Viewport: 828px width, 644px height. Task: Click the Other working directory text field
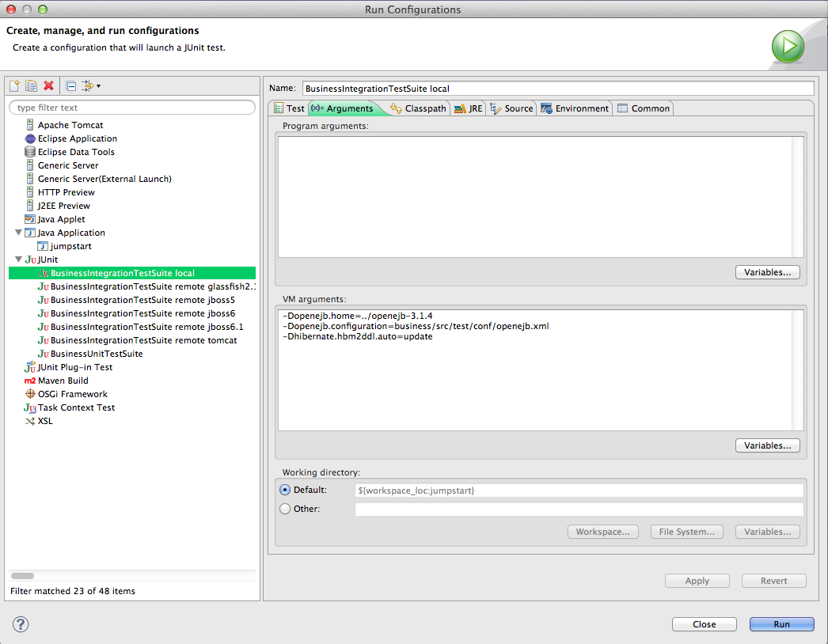579,509
